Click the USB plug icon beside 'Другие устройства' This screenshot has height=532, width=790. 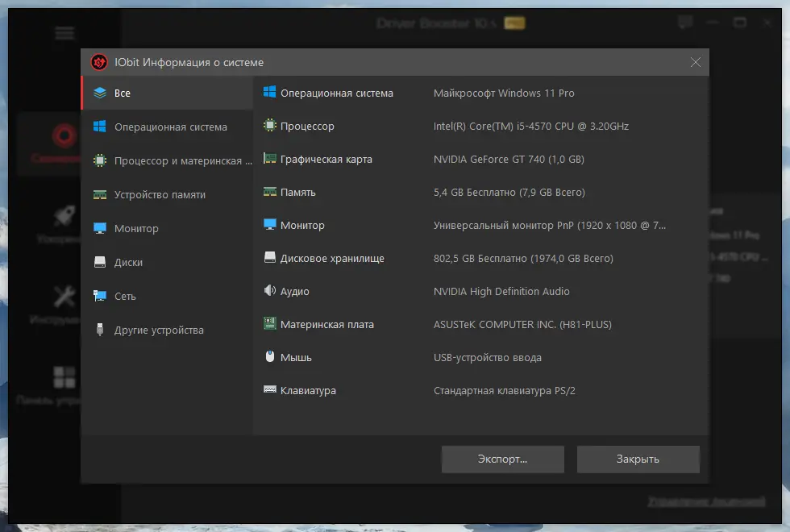click(100, 330)
